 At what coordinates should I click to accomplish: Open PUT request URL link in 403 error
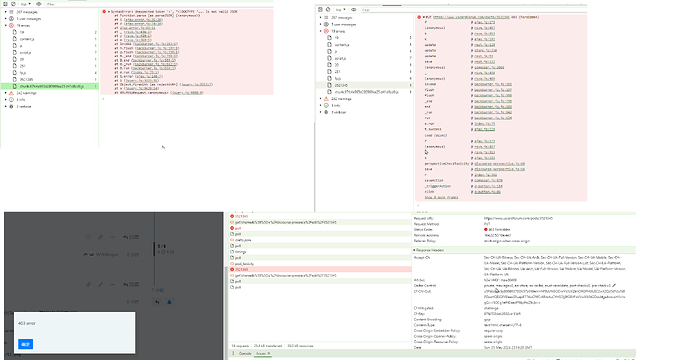[x=471, y=17]
